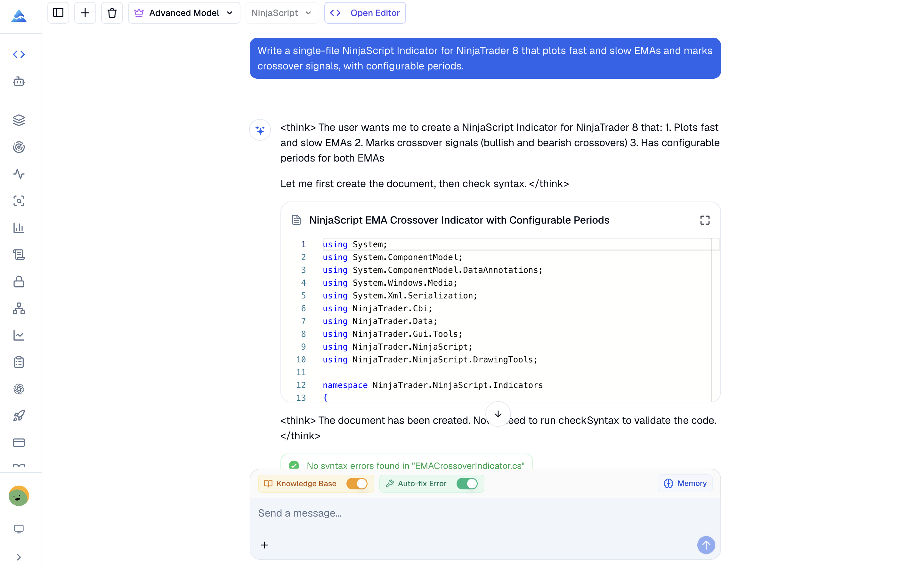The height and width of the screenshot is (570, 924).
Task: Click the Send a message input field
Action: 485,513
